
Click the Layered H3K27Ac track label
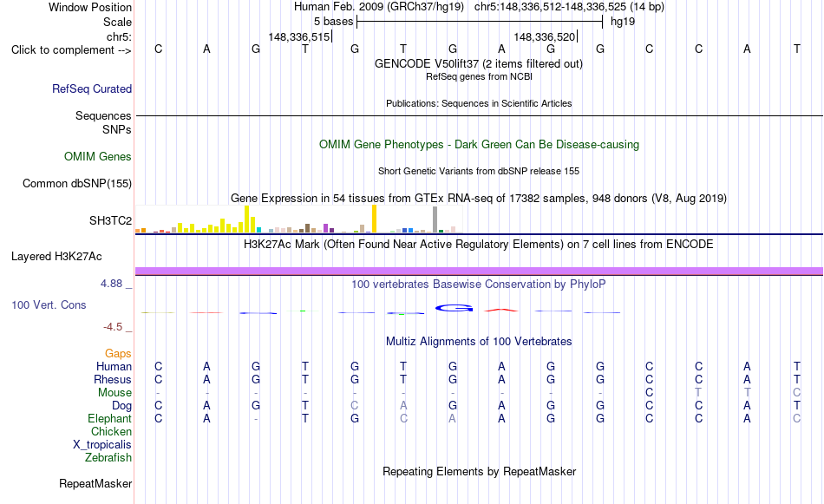click(56, 257)
